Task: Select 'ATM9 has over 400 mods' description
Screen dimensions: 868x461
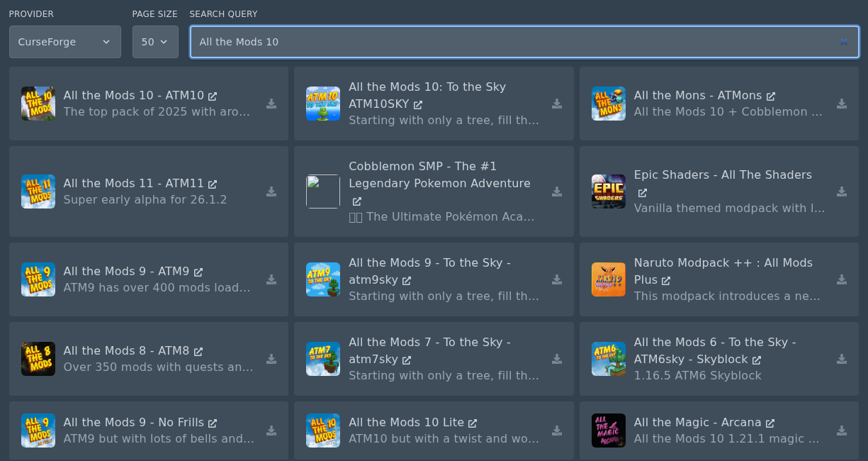Action: point(157,288)
